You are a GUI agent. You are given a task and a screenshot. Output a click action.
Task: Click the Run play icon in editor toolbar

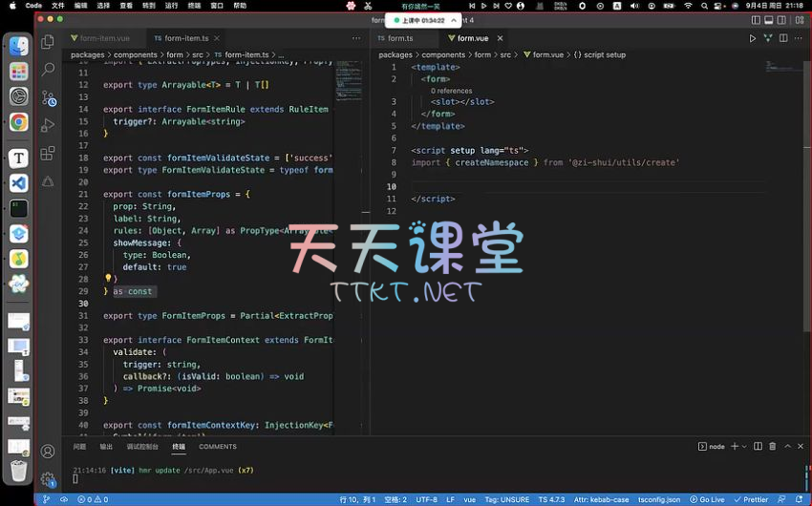click(753, 38)
